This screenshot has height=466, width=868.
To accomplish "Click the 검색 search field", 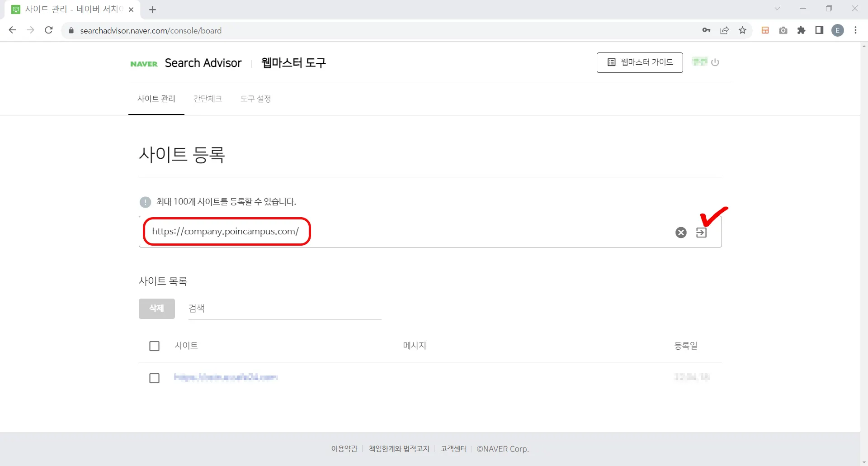I will click(x=285, y=309).
